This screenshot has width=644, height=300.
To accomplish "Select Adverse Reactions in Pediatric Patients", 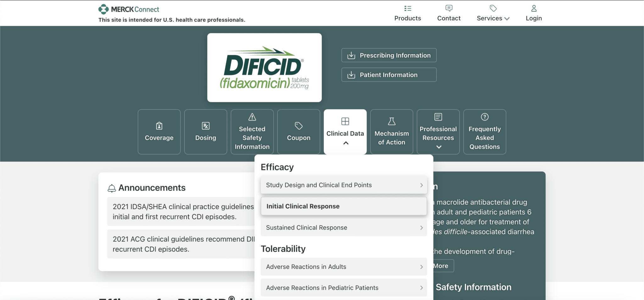I will [344, 287].
